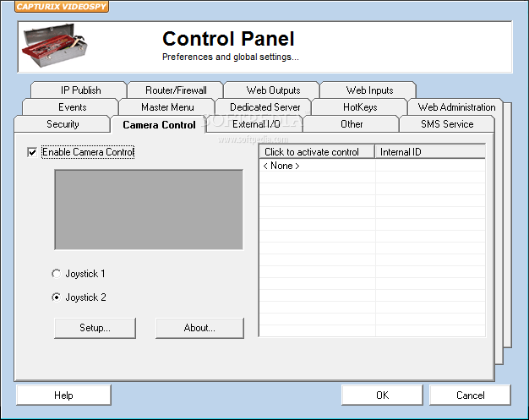529x420 pixels.
Task: Click the Setup... button
Action: 95,328
